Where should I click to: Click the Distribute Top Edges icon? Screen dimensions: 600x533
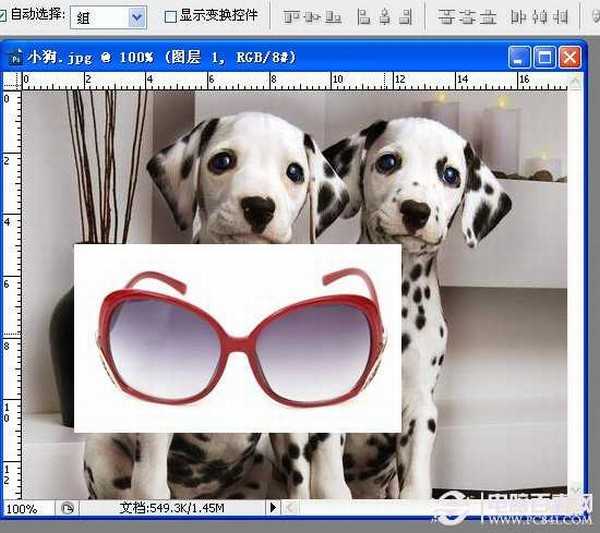[x=446, y=17]
